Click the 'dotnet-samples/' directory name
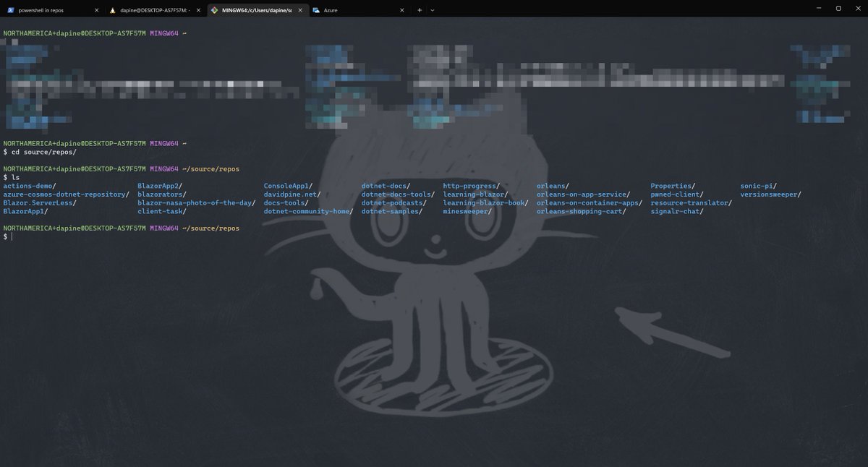Image resolution: width=868 pixels, height=467 pixels. pos(393,212)
